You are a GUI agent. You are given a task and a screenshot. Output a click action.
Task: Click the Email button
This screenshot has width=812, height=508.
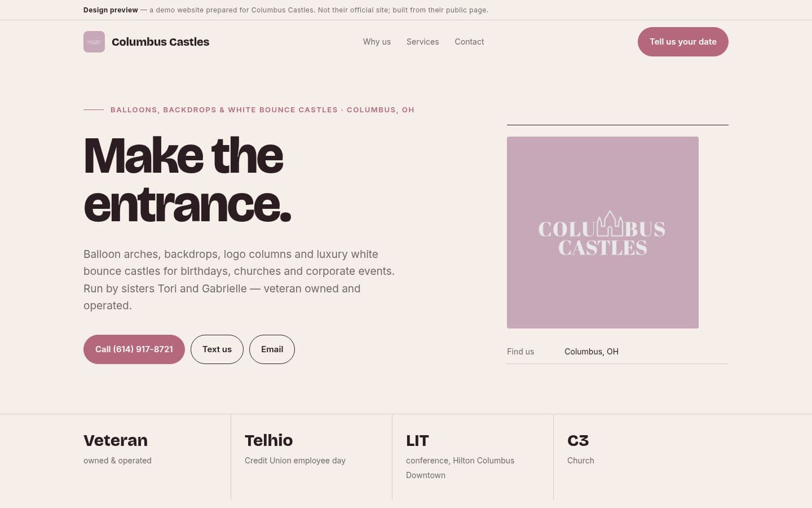pyautogui.click(x=272, y=349)
